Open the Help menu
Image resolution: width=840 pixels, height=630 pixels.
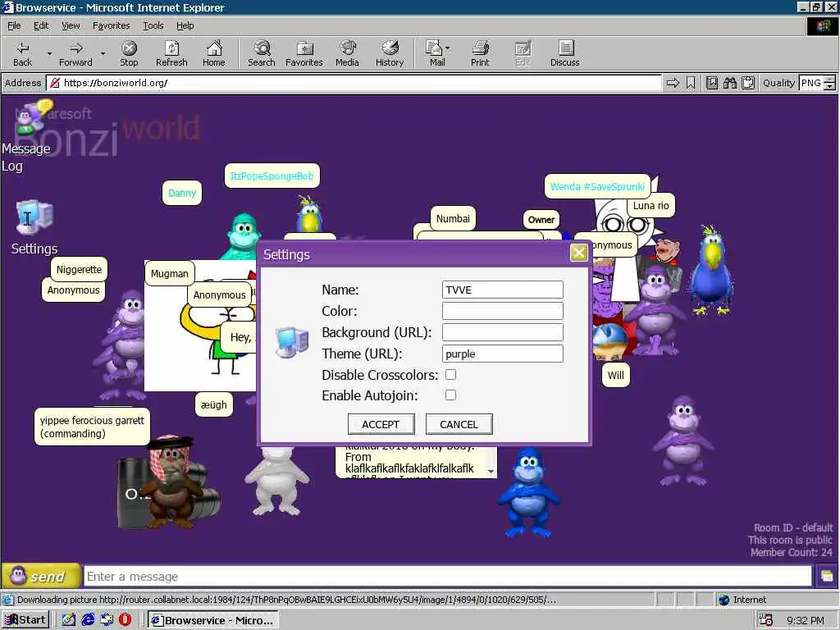coord(185,25)
